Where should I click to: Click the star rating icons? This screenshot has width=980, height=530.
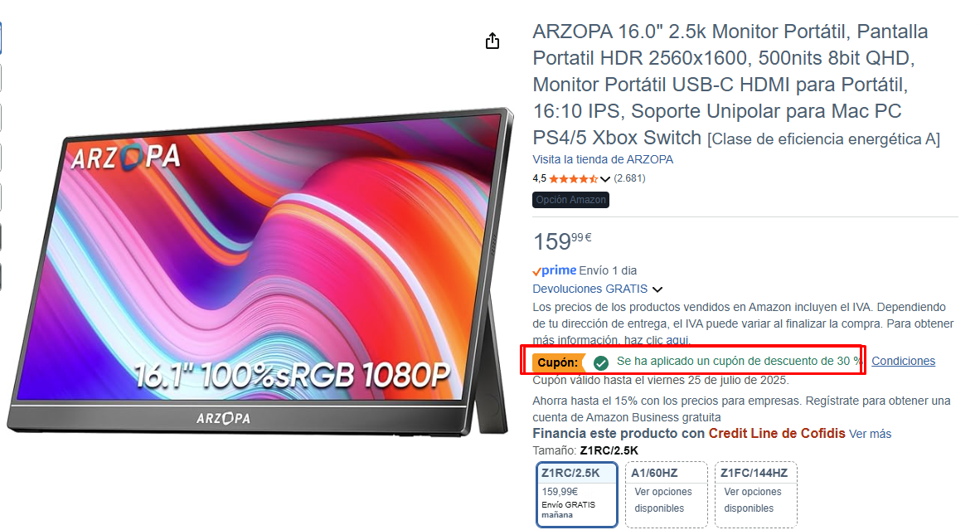point(573,179)
